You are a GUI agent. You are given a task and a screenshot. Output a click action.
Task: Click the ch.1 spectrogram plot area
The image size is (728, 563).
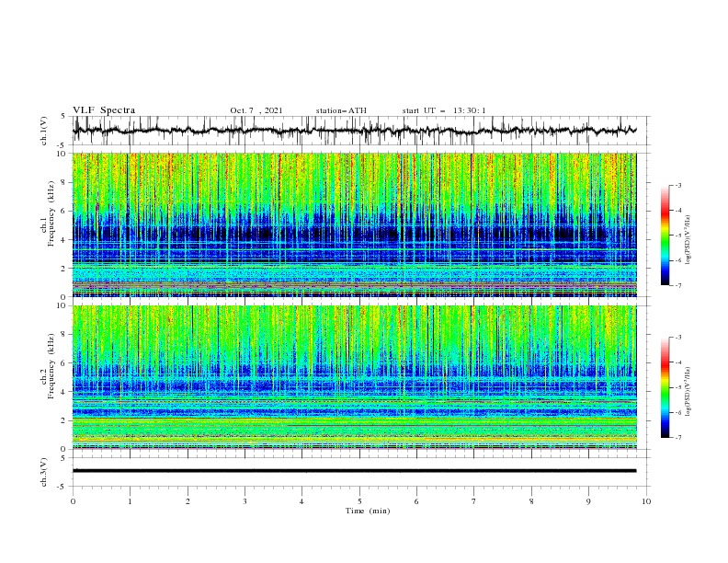355,224
